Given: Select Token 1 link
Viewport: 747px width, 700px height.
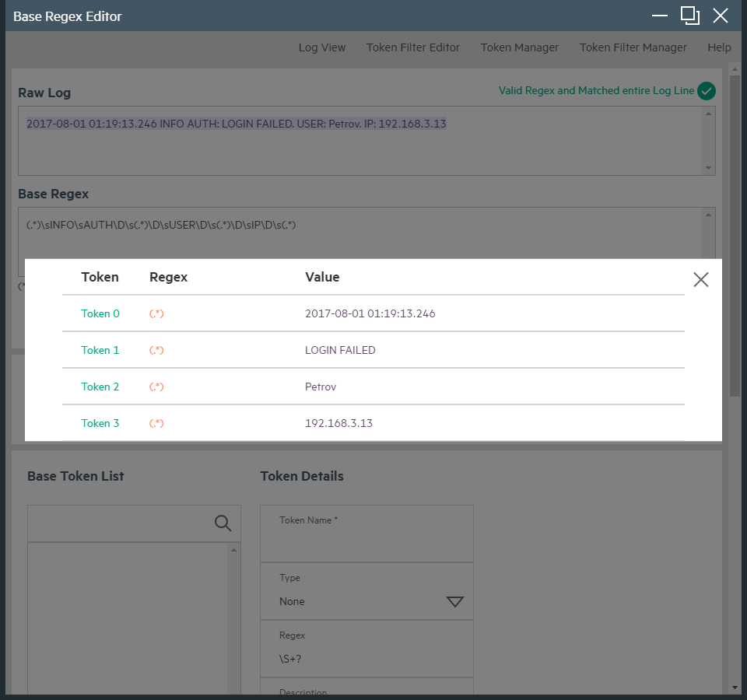Looking at the screenshot, I should (100, 350).
